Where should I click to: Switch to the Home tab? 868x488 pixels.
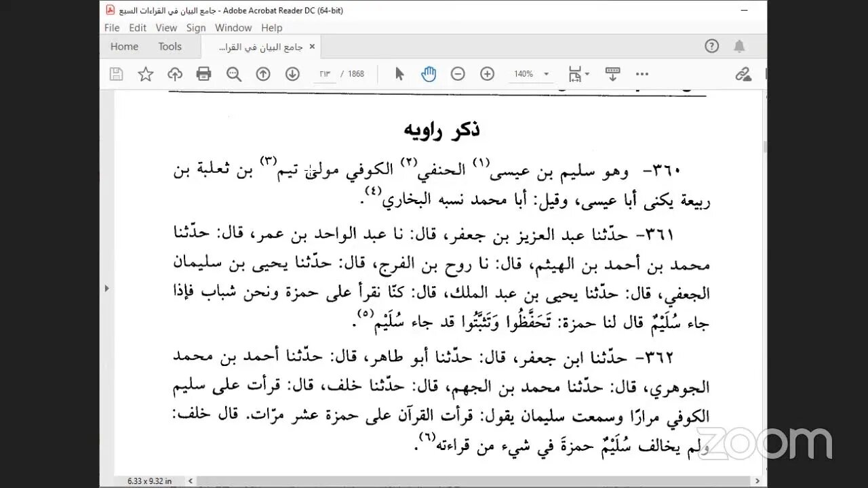pos(124,46)
